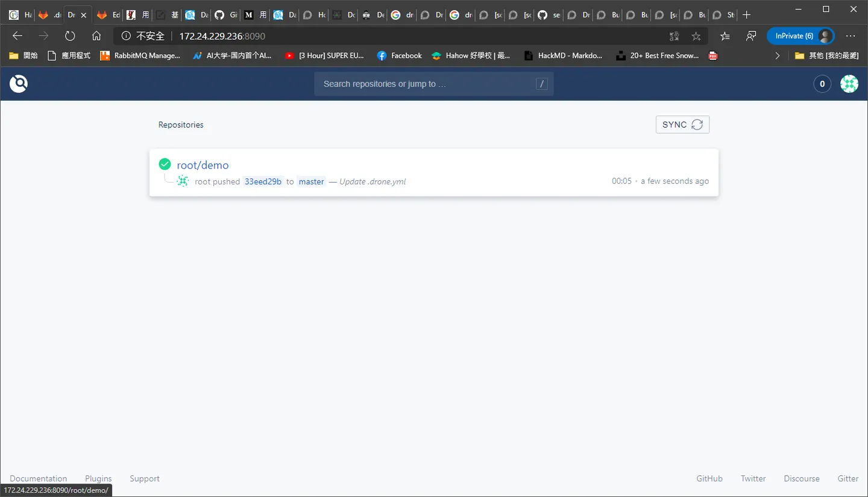
Task: Open the root/demo repository link
Action: pos(203,165)
